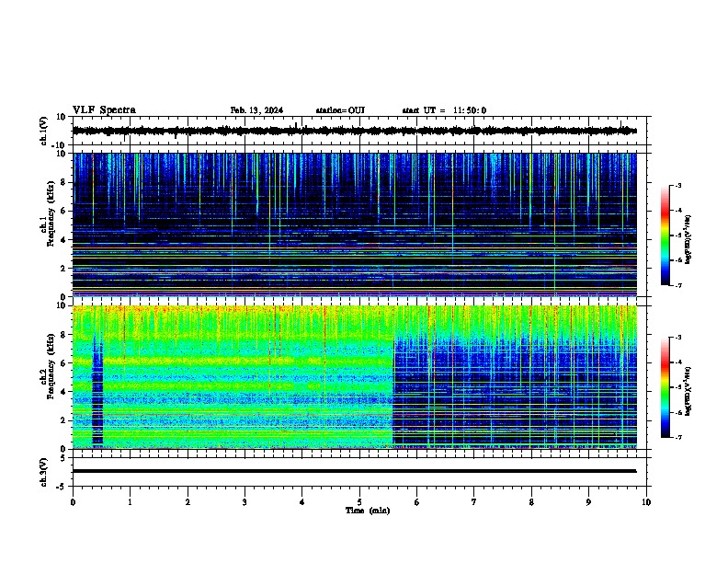This screenshot has height=563, width=728.
Task: Click the time axis tick label "2"
Action: pos(188,502)
